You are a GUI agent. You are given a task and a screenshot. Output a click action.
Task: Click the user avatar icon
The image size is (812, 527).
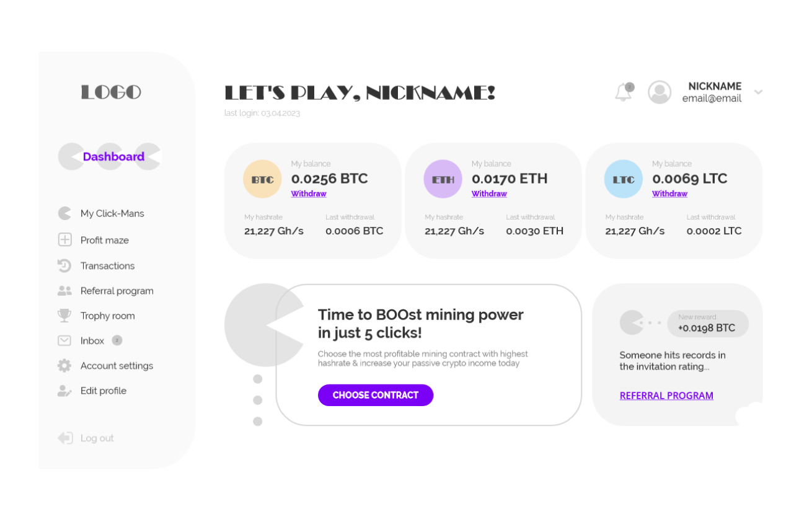pyautogui.click(x=660, y=92)
